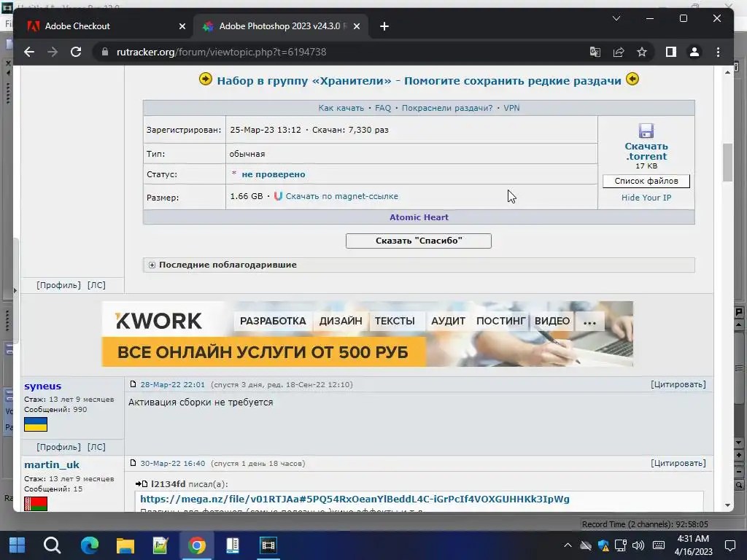747x560 pixels.
Task: Click Скачать по magnet-ссылке link
Action: [341, 196]
